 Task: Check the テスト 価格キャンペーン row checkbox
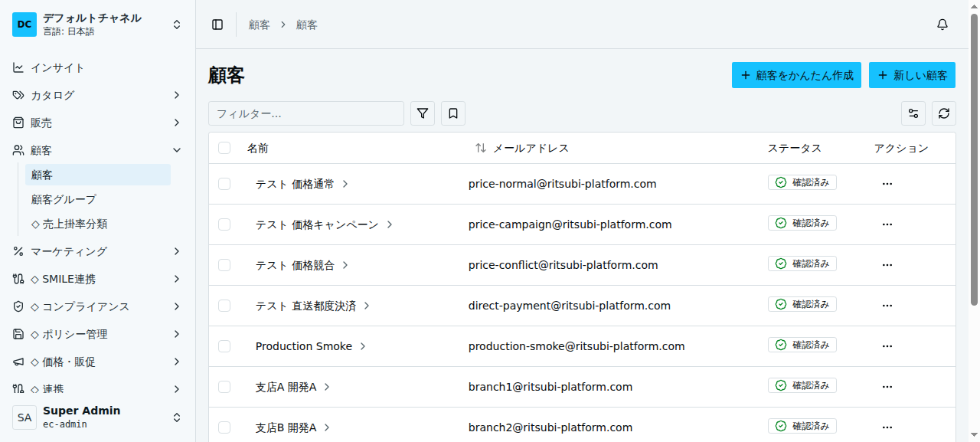pos(224,224)
